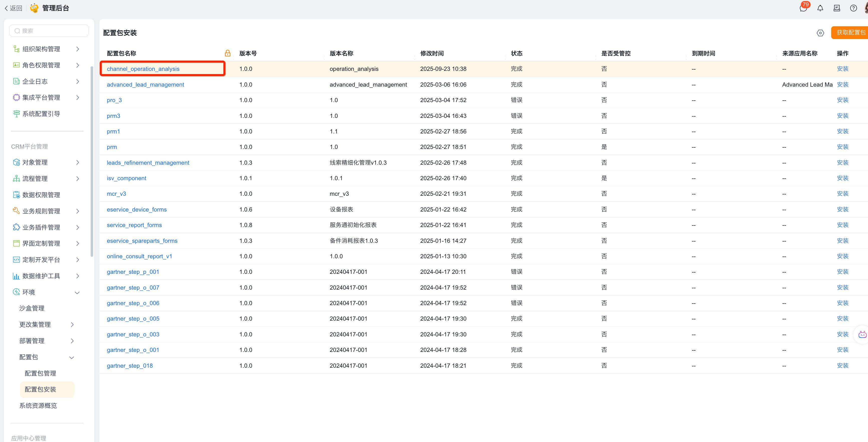Click the icon left of 返回 in header
This screenshot has width=868, height=442.
click(6, 8)
